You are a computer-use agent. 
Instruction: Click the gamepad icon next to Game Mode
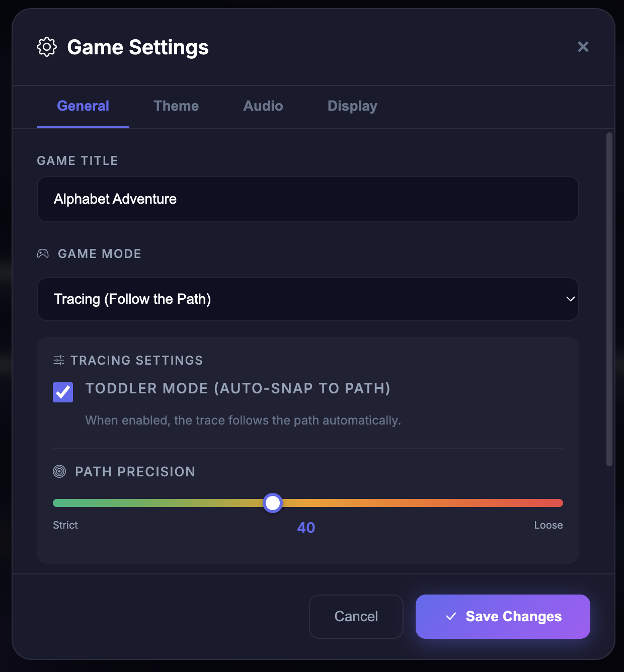click(x=43, y=254)
